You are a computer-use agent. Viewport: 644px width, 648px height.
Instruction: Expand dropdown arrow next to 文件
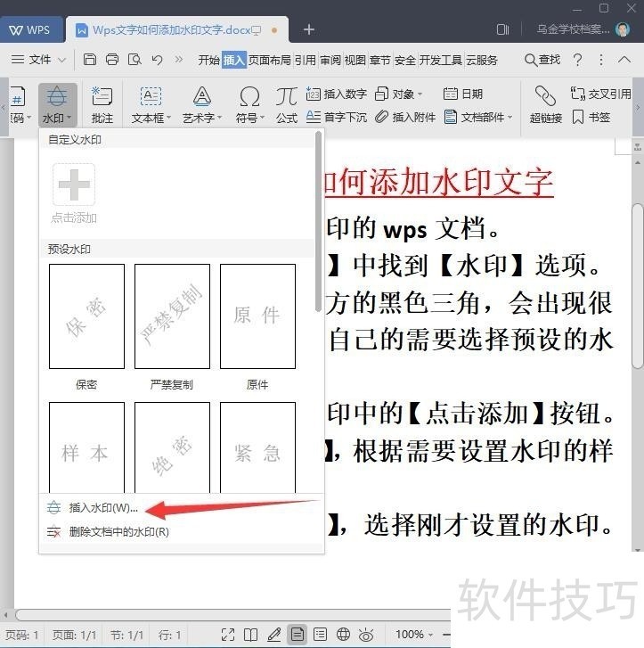coord(61,60)
